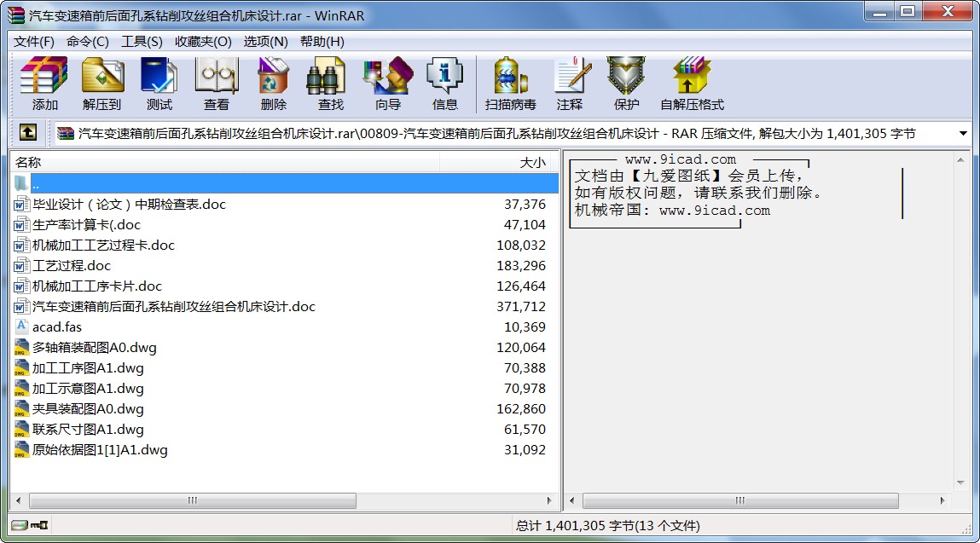
Task: Open the 注释 (Comment) toolbar icon
Action: (570, 84)
